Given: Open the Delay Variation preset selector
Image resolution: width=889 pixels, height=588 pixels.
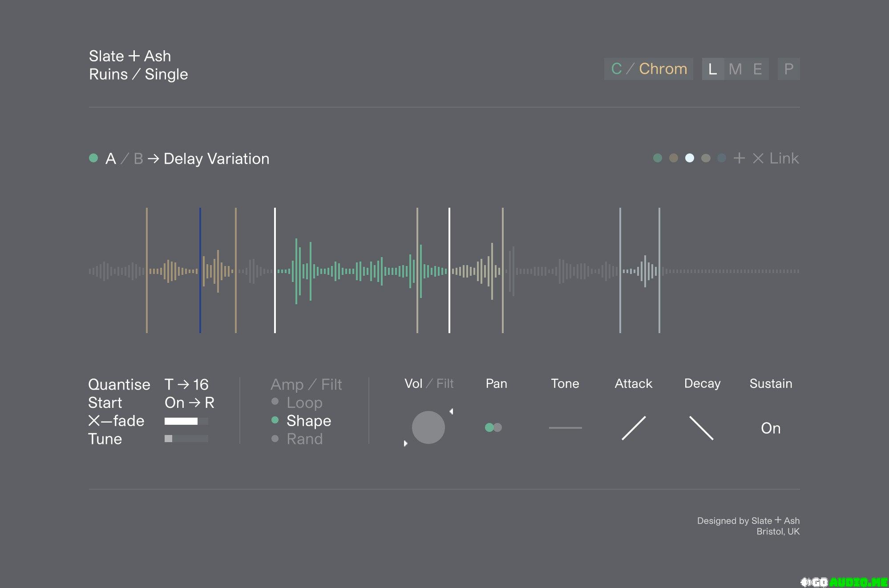Looking at the screenshot, I should (x=216, y=159).
